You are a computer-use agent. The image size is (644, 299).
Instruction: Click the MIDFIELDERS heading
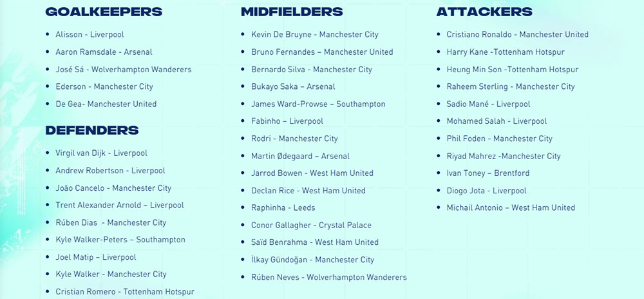[x=292, y=12]
